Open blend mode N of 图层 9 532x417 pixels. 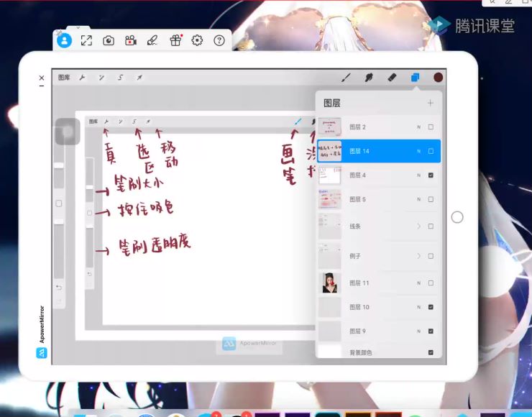(x=418, y=331)
